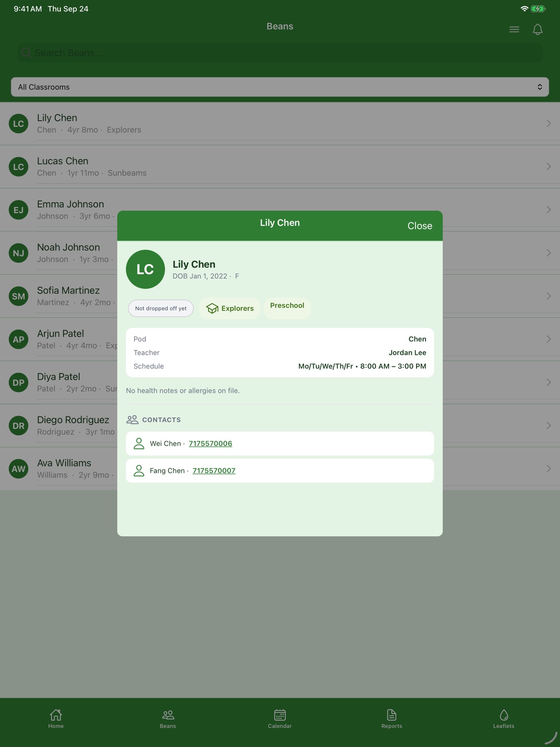
Task: Tap Ava Williams's AW avatar
Action: 19,469
